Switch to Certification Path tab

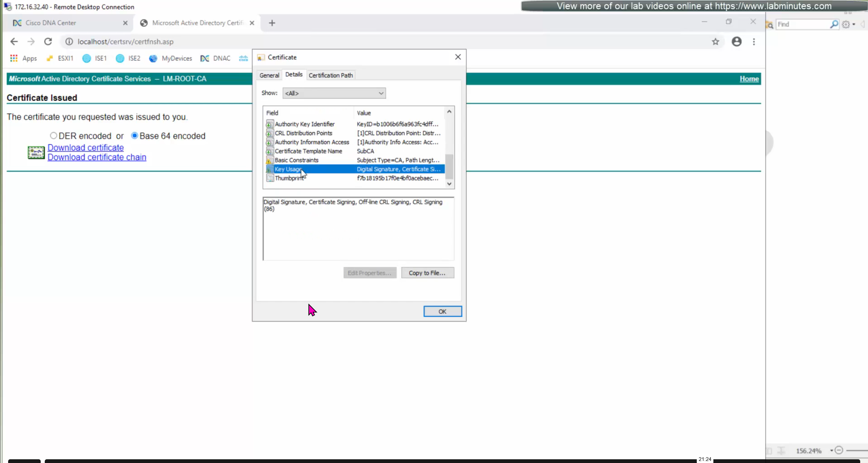[331, 75]
